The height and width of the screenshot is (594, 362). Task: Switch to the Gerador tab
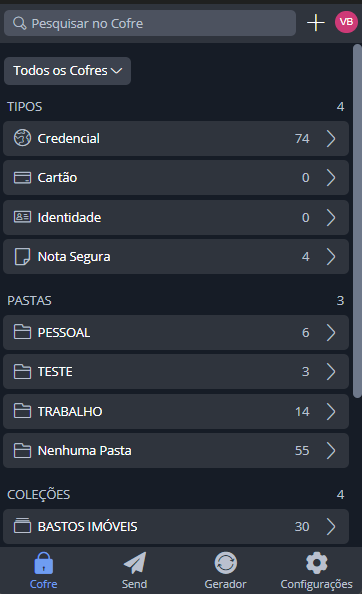click(226, 571)
